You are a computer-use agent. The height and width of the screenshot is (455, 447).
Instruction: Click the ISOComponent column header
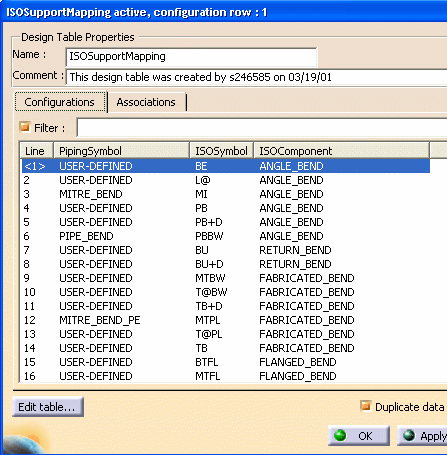tap(341, 151)
